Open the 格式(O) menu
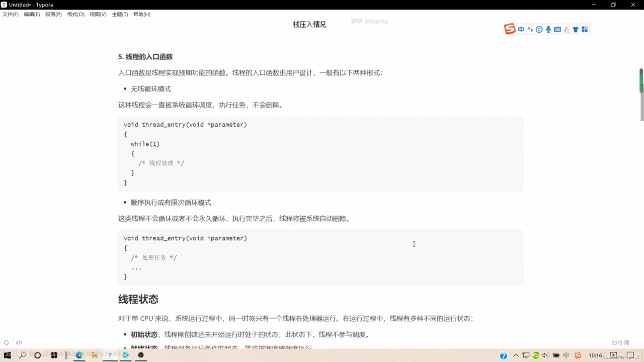Screen dimensions: 644x362 point(76,14)
